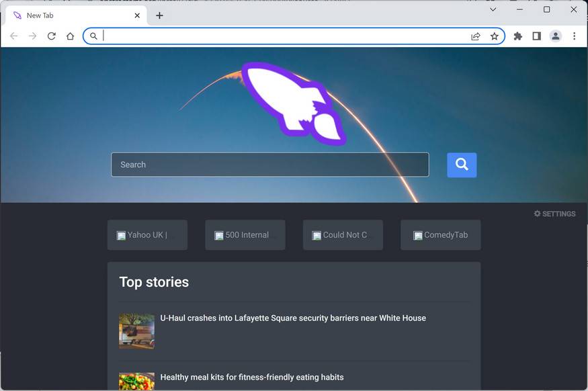Open the U-Haul crashes story headline
The height and width of the screenshot is (391, 588).
(293, 318)
